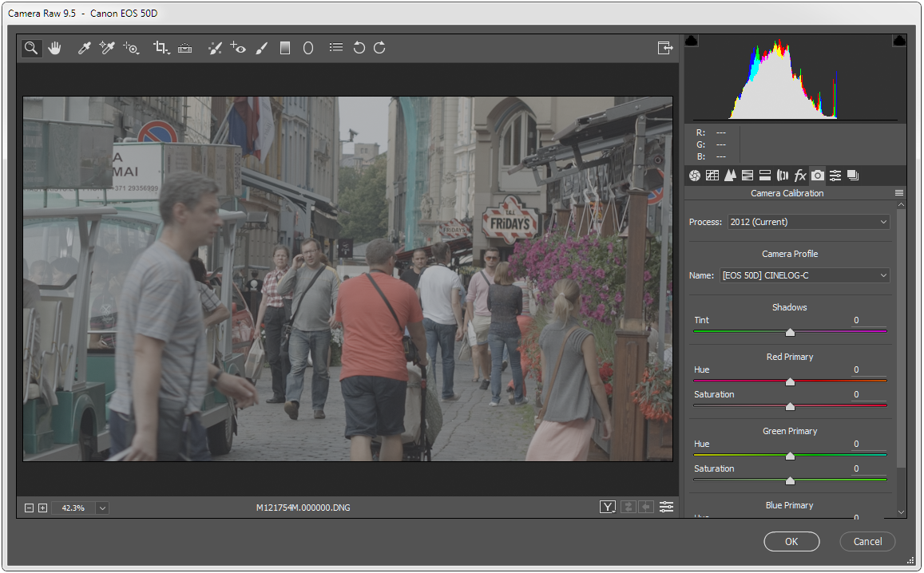Adjust the Red Primary Saturation slider
Screen dimensions: 924x573
click(791, 406)
